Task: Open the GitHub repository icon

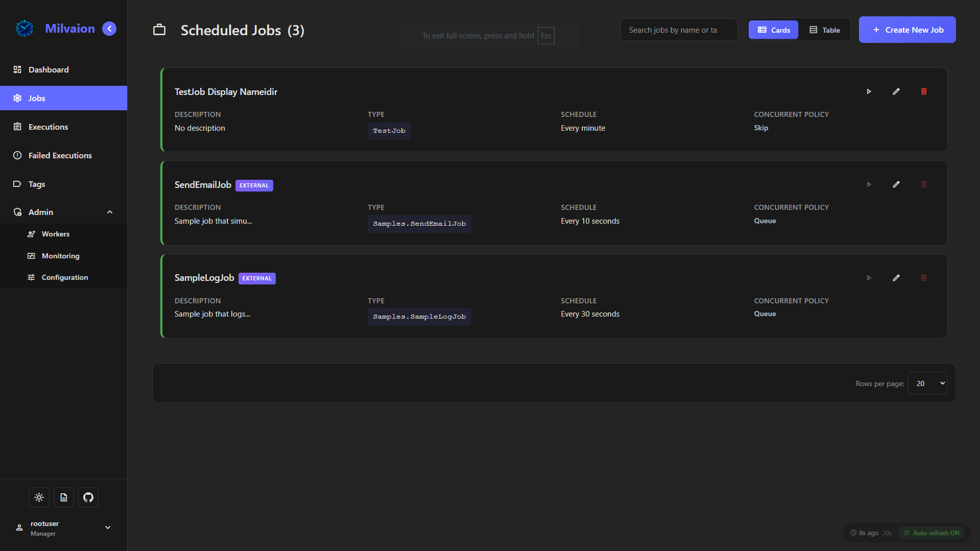Action: coord(88,497)
